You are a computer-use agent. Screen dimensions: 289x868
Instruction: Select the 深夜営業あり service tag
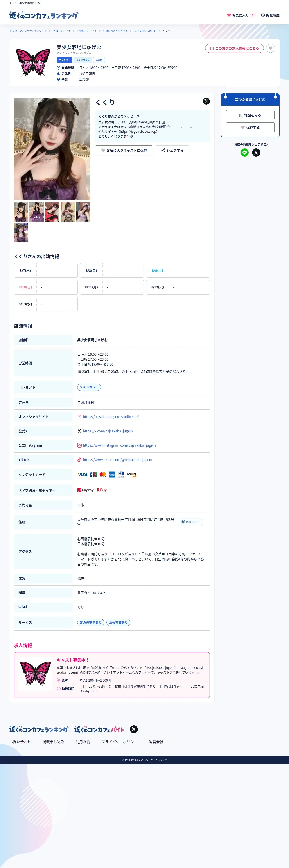pos(118,622)
